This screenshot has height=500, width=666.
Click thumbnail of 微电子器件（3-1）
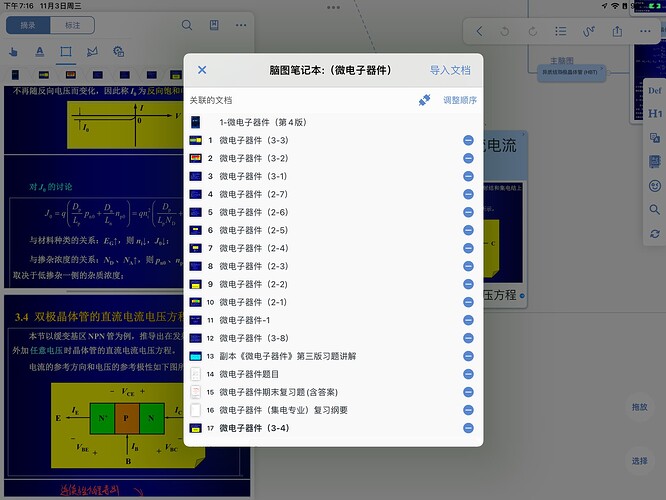[x=195, y=176]
